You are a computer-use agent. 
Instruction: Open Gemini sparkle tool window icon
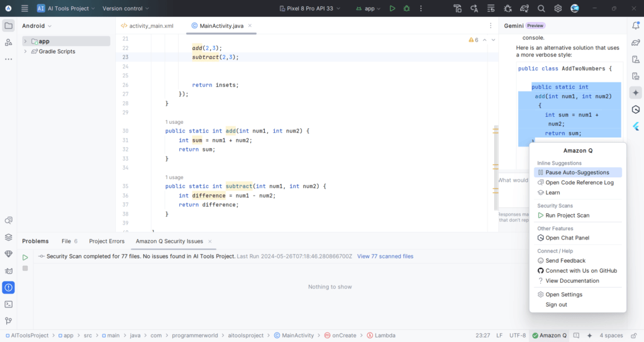coord(636,93)
